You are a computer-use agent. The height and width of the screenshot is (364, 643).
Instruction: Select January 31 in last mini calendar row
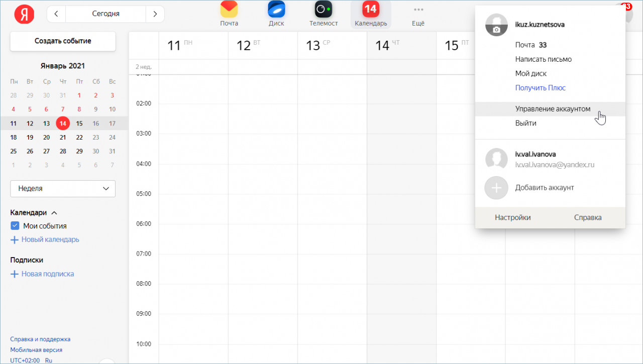pyautogui.click(x=112, y=152)
